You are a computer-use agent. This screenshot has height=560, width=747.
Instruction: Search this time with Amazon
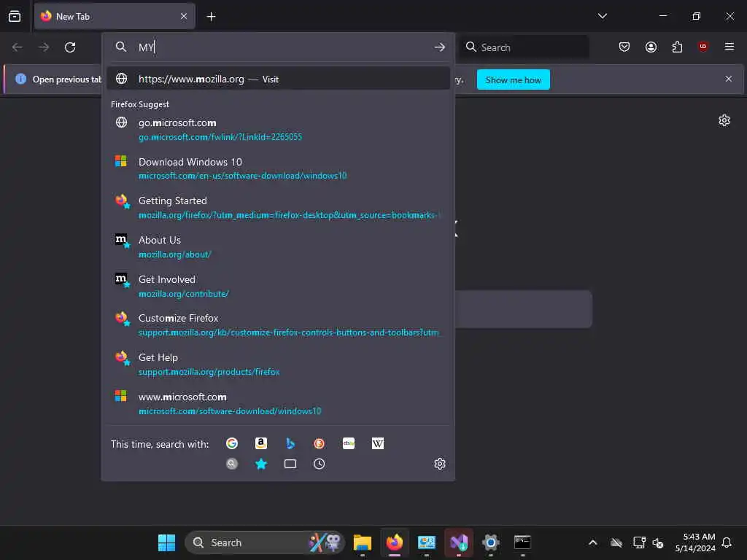[261, 444]
